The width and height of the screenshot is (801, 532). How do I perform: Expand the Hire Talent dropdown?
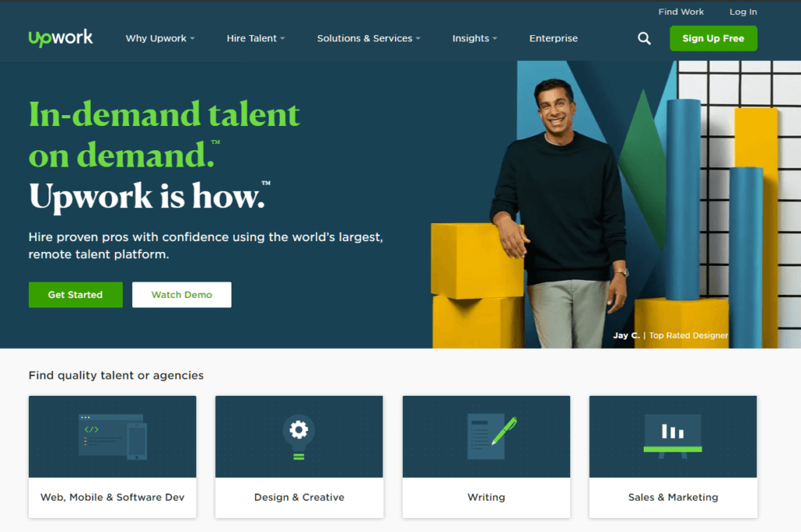coord(256,38)
